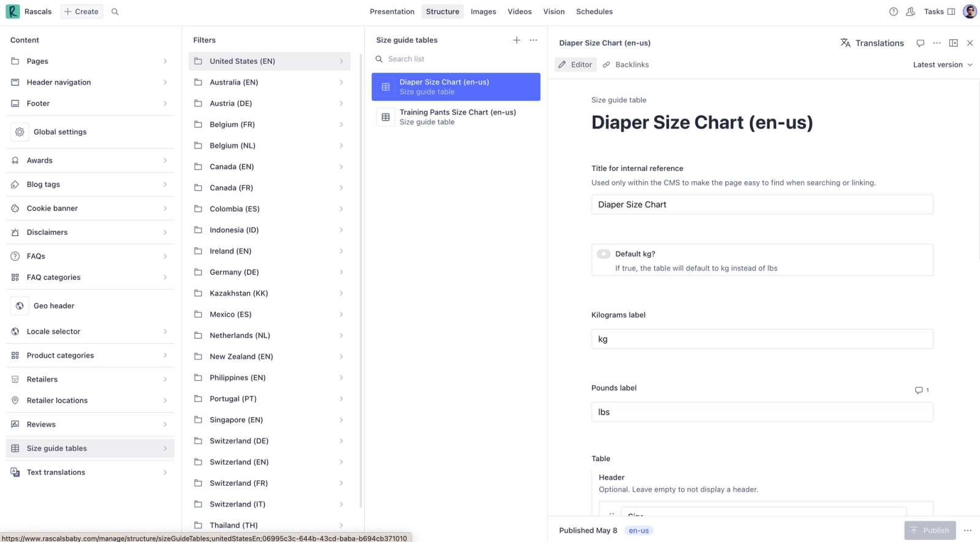
Task: Click the Title for internal reference field
Action: pos(762,205)
